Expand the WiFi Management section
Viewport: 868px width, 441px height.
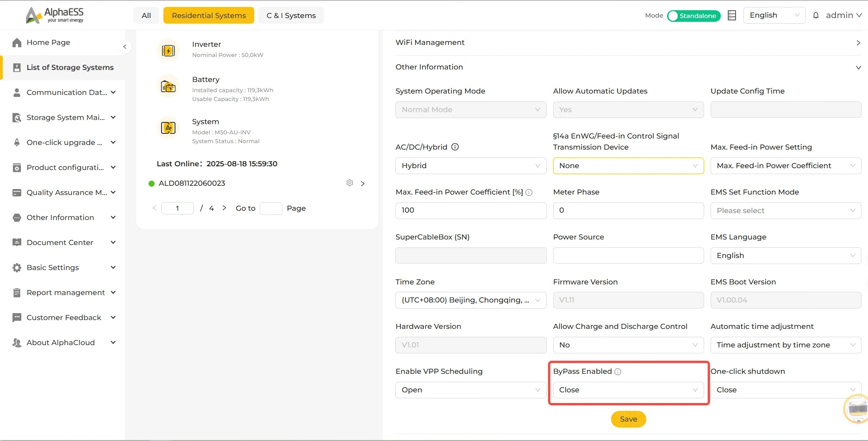(x=628, y=43)
